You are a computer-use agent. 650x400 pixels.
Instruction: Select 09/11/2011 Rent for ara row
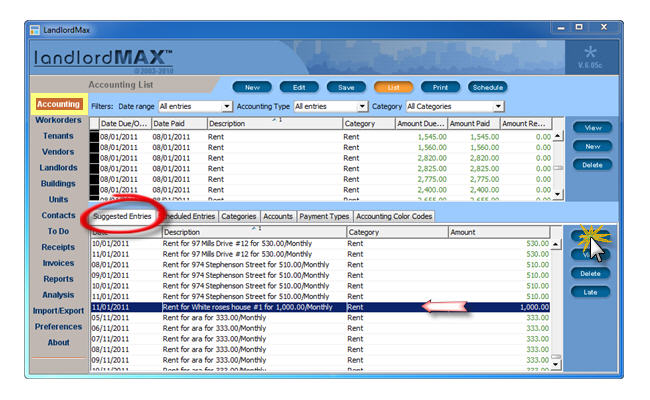click(320, 360)
